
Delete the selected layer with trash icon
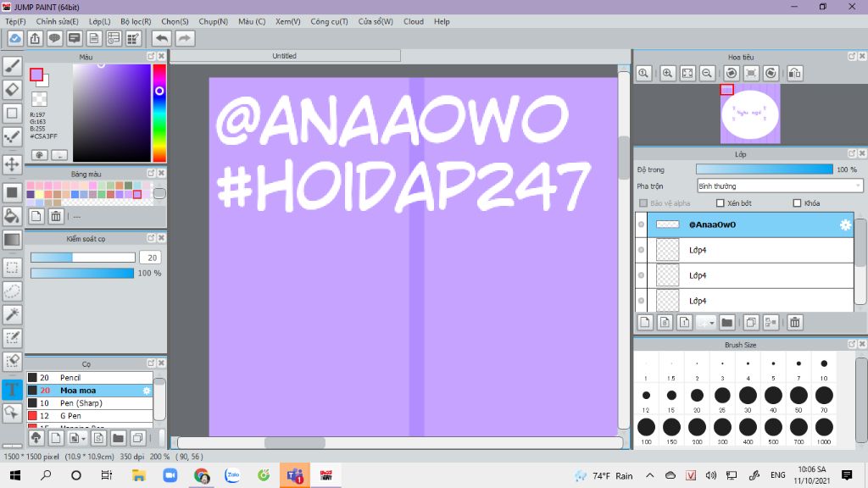794,322
